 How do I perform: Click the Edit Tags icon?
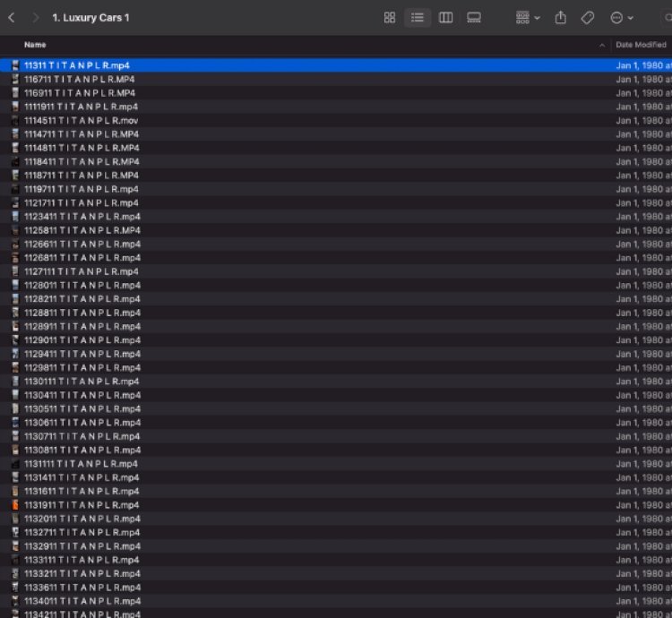tap(588, 18)
